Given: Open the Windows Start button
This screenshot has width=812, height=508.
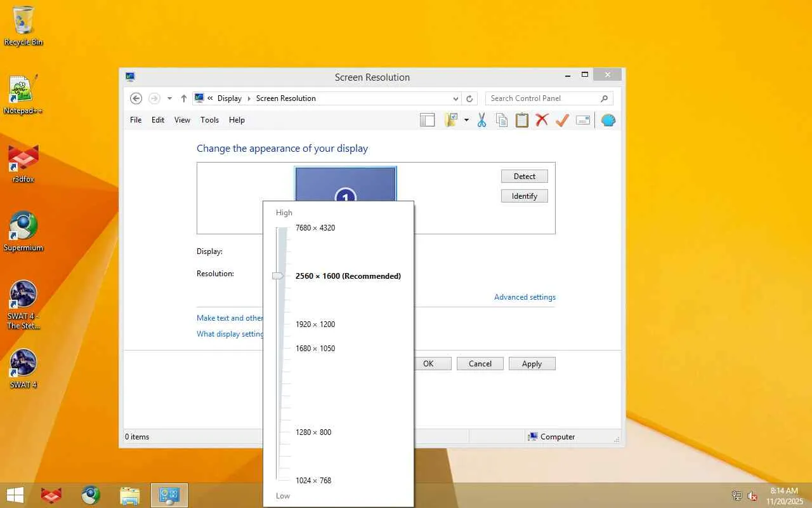Looking at the screenshot, I should point(15,495).
